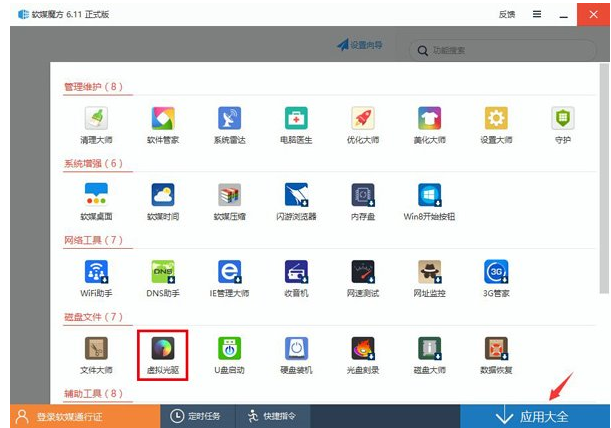
Task: Open 软媒时间 weather clock icon
Action: (163, 202)
